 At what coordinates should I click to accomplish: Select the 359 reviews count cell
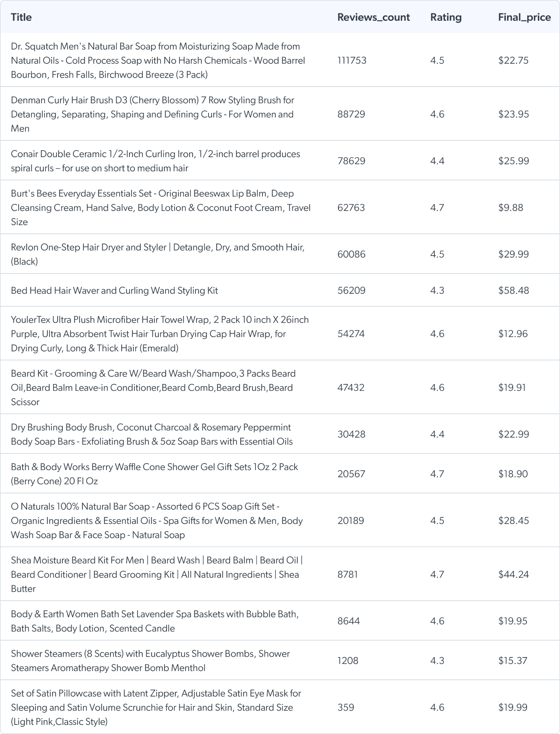[346, 707]
